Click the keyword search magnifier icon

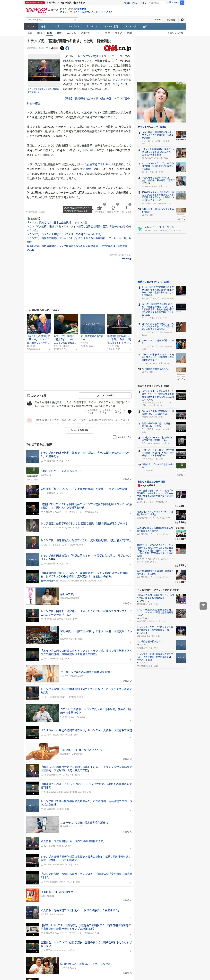(75, 20)
